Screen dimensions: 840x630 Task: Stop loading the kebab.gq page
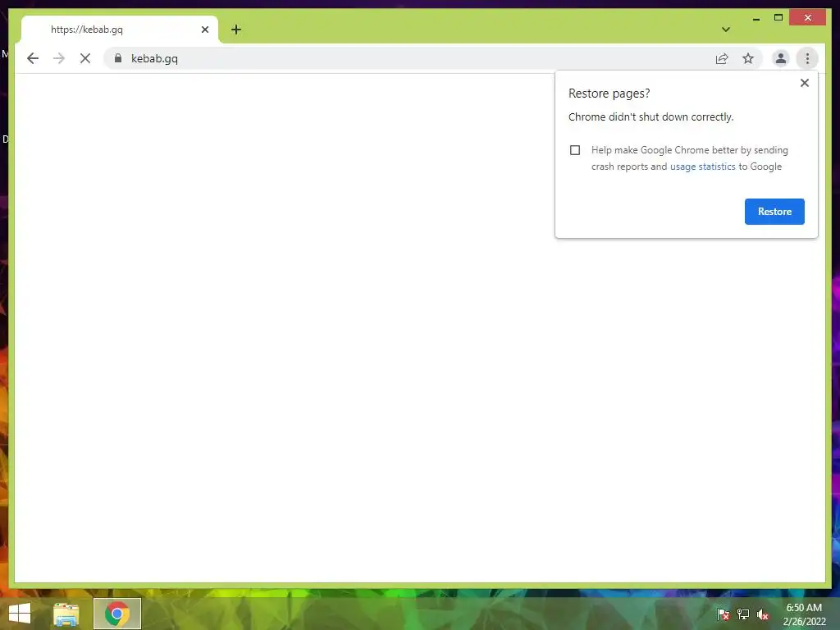click(85, 58)
